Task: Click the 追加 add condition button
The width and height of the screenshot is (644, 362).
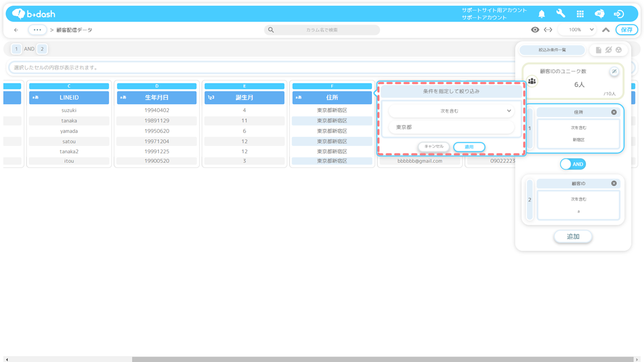Action: coord(573,236)
